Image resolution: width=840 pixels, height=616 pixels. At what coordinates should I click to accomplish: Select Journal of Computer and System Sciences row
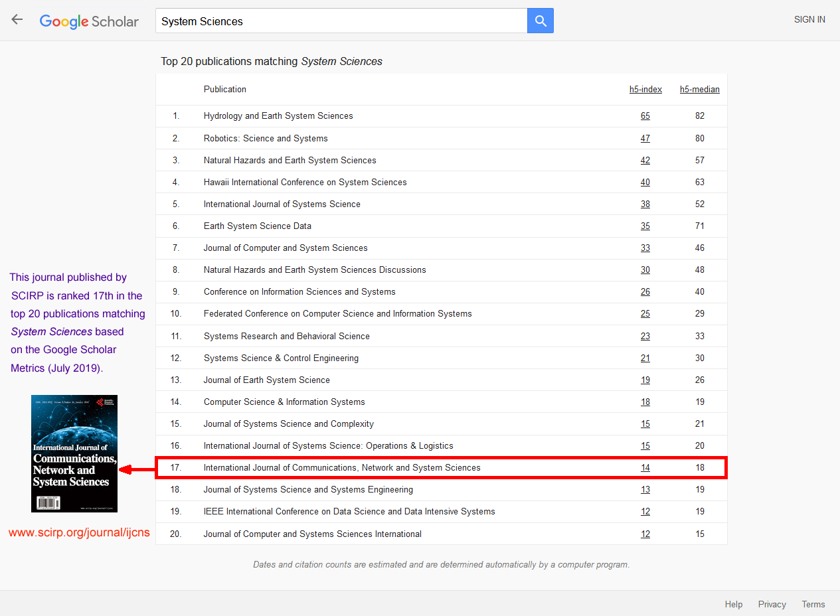coord(286,248)
